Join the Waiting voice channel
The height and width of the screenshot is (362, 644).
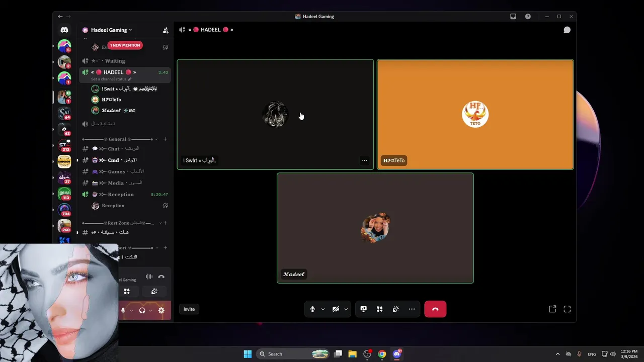(x=125, y=61)
